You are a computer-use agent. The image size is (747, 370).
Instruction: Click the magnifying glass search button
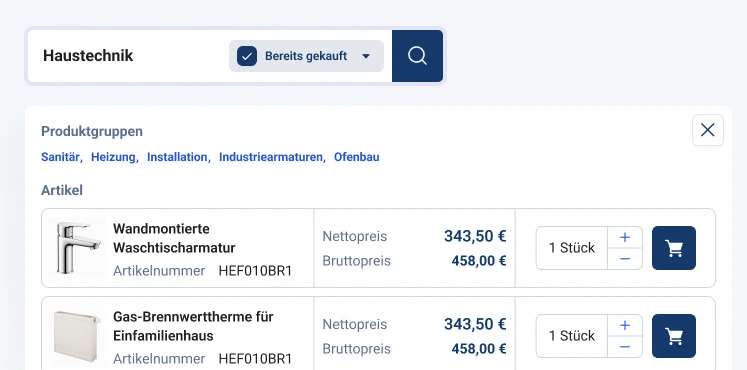pyautogui.click(x=417, y=56)
